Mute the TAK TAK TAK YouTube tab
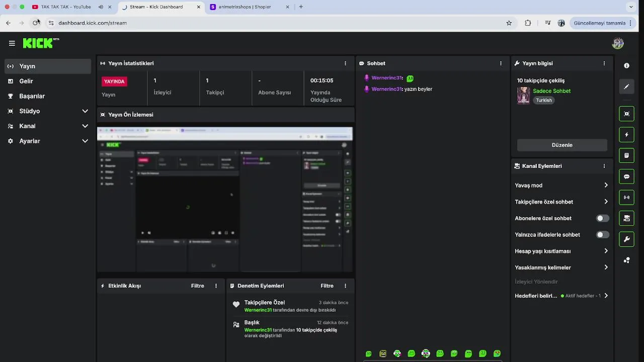Viewport: 644px width, 362px height. click(101, 7)
